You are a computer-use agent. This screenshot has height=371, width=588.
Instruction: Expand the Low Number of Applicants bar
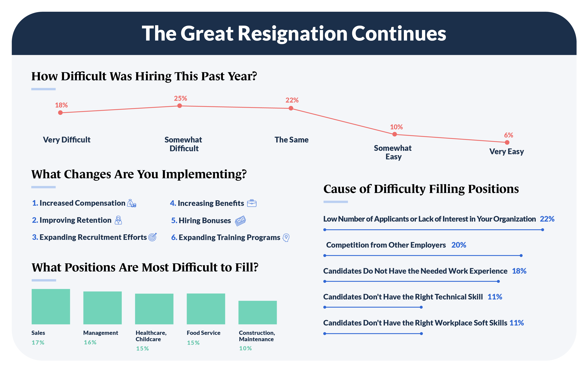tap(540, 230)
